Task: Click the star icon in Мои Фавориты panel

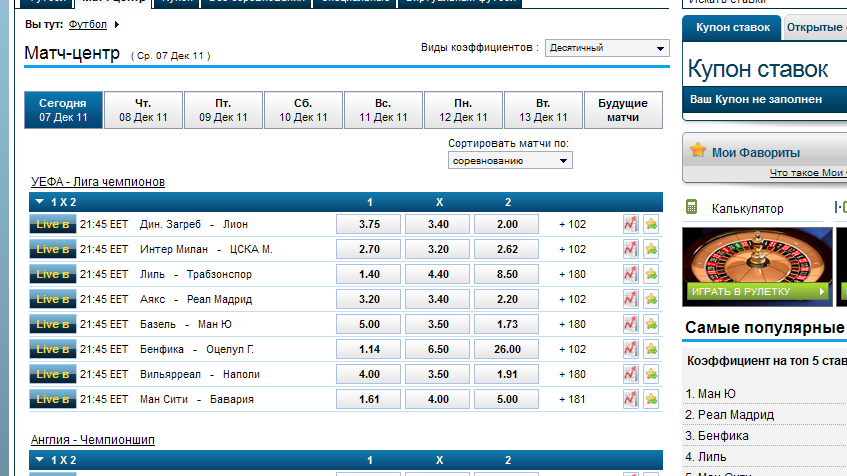Action: pos(697,150)
